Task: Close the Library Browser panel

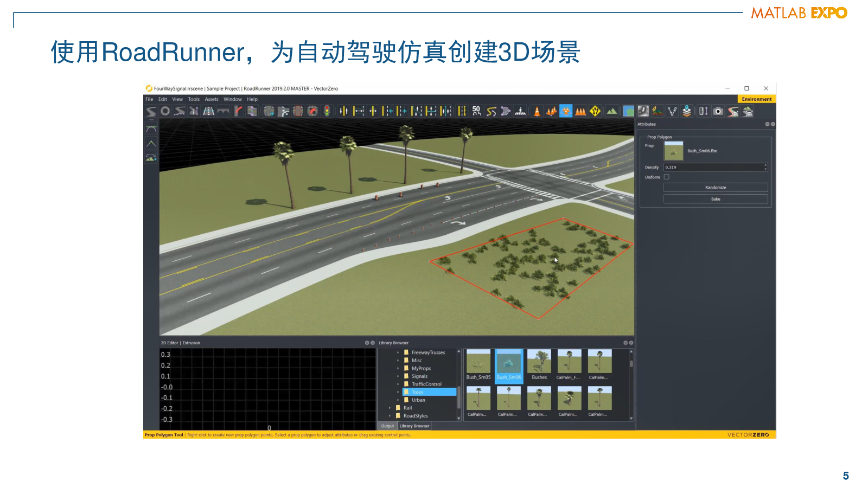Action: [x=631, y=343]
